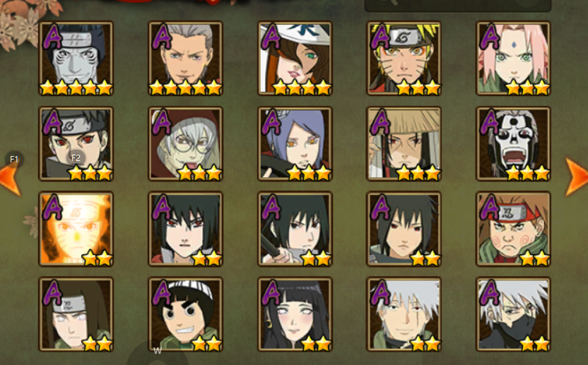588x365 pixels.
Task: Select Choji with red headband and cheek swirls
Action: click(513, 229)
